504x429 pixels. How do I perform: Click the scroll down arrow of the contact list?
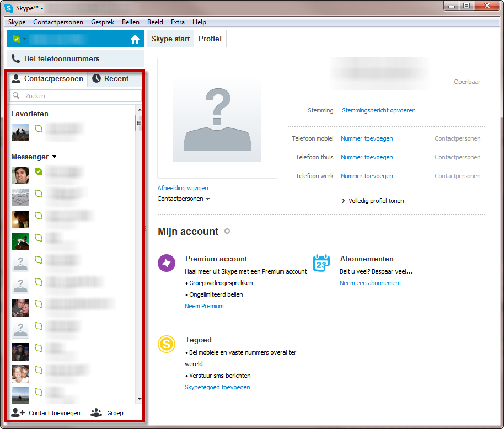point(139,399)
